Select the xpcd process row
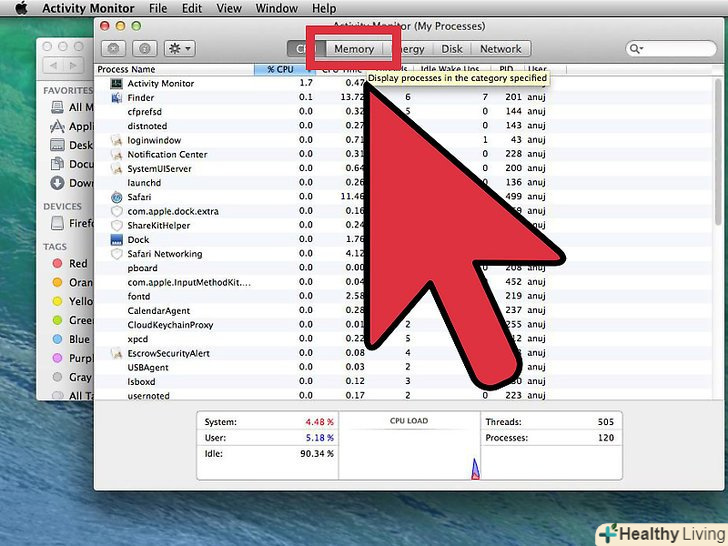This screenshot has height=546, width=728. tap(403, 339)
